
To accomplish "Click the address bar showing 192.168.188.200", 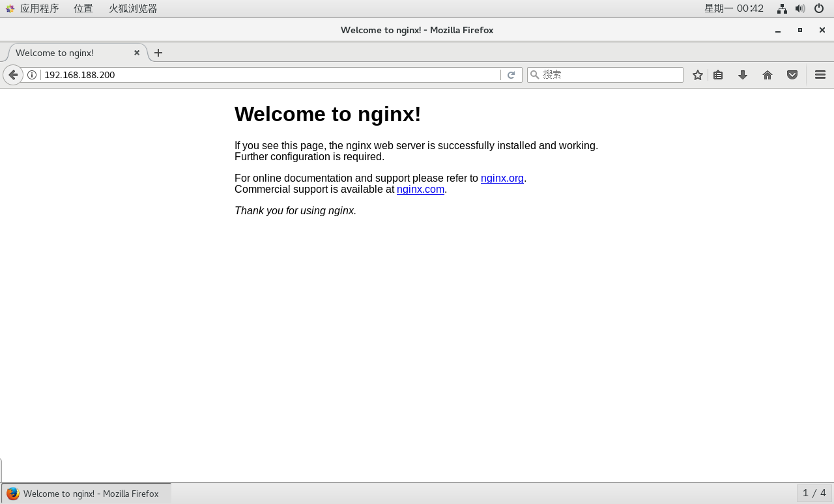I will 271,75.
